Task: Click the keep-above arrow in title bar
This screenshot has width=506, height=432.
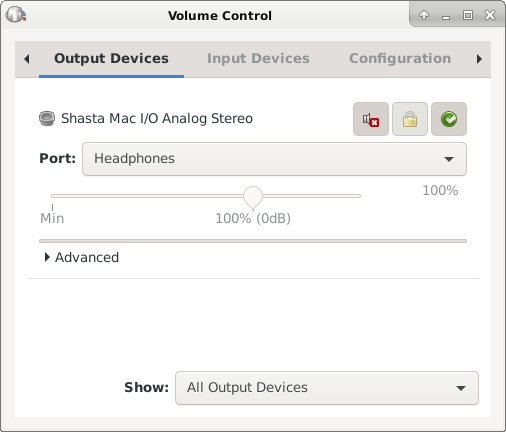Action: click(424, 15)
